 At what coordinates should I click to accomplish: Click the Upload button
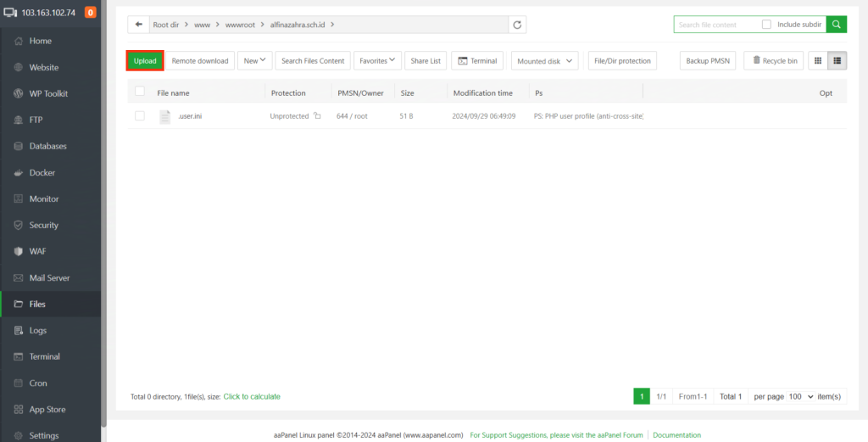coord(145,60)
